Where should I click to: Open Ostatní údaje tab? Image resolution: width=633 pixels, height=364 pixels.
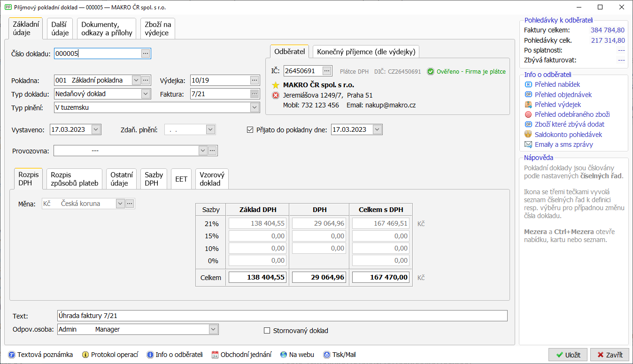pyautogui.click(x=122, y=179)
